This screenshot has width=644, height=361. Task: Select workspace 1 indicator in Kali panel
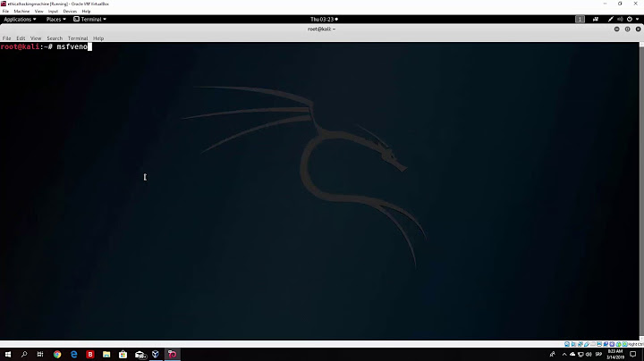(580, 20)
